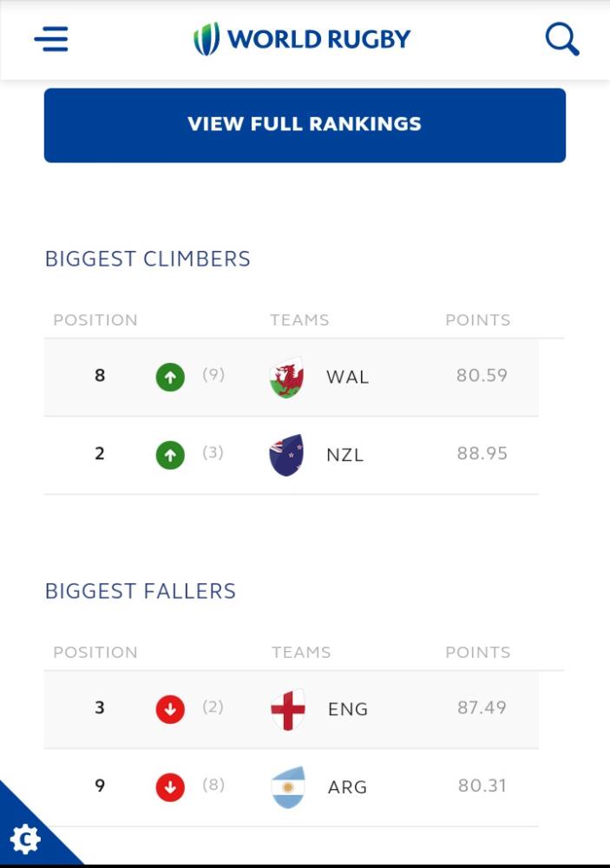Screen dimensions: 610x868
Task: Open the search magnifier icon
Action: pos(561,39)
